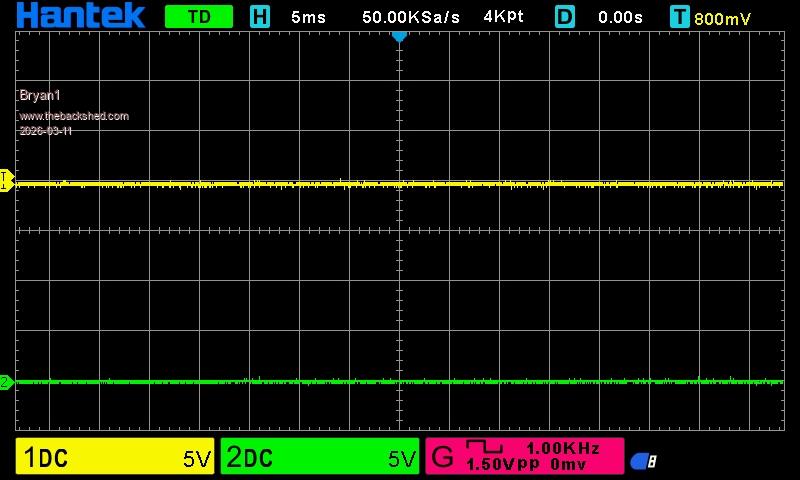Viewport: 800px width, 480px height.
Task: Toggle the green channel 2 DC panel
Action: [320, 457]
